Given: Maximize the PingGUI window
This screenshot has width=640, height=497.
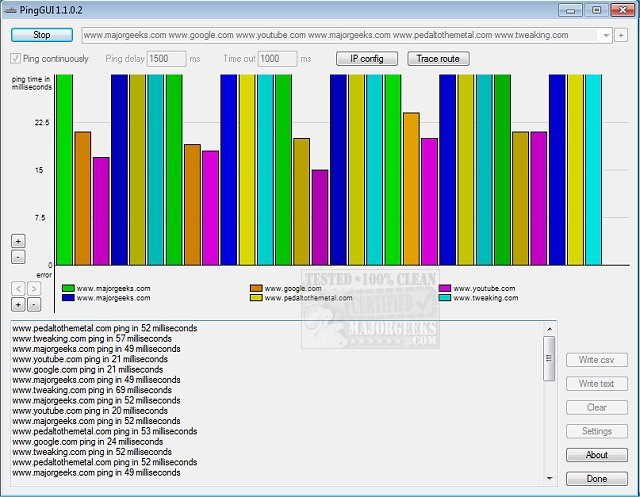Looking at the screenshot, I should (x=596, y=10).
